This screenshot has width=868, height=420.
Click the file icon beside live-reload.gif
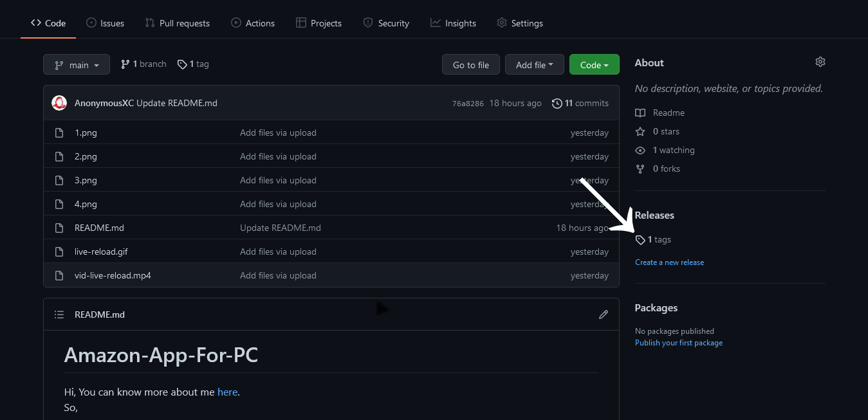(59, 251)
